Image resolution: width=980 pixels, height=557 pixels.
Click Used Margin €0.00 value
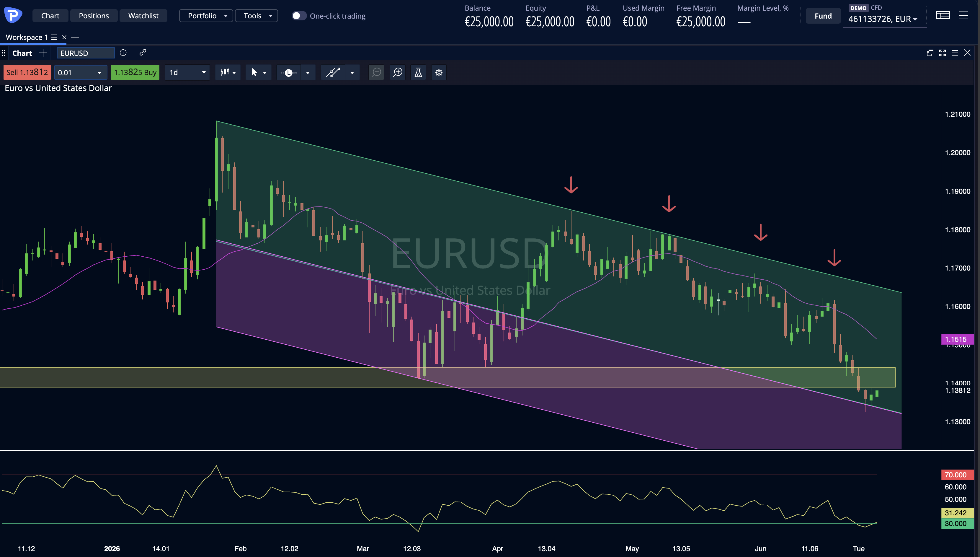tap(635, 22)
